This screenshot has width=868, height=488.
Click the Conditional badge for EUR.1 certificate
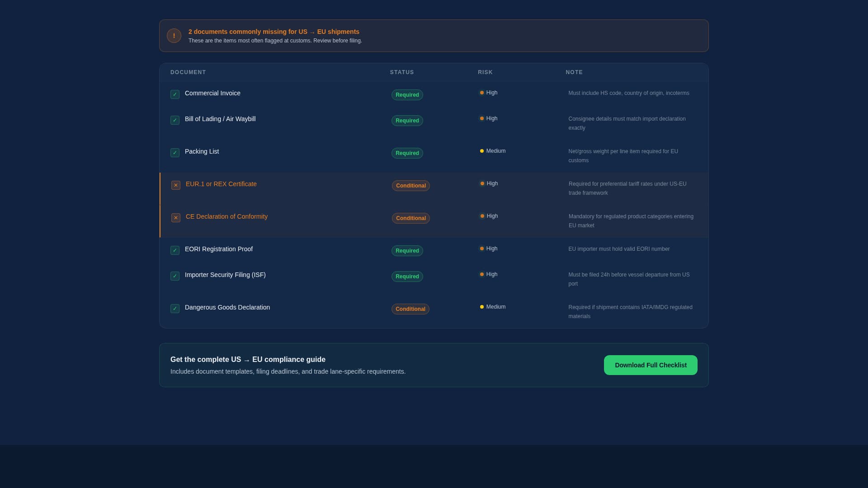point(410,186)
